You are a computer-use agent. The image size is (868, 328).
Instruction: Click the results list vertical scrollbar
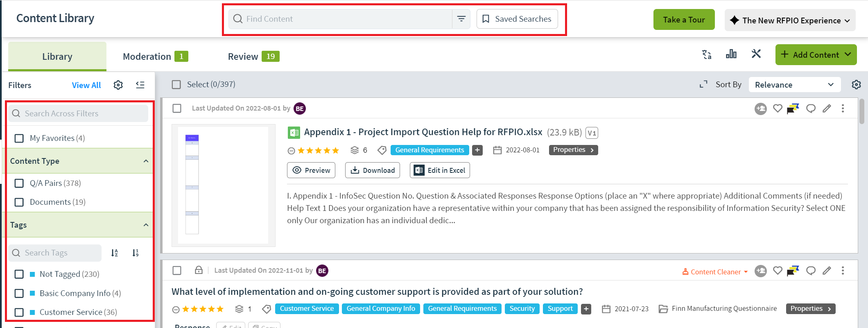862,111
